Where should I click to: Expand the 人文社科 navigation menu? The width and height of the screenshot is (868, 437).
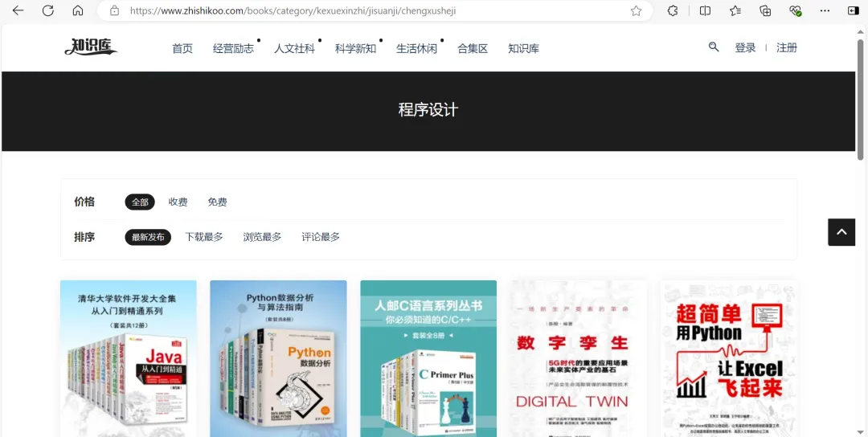tap(294, 49)
